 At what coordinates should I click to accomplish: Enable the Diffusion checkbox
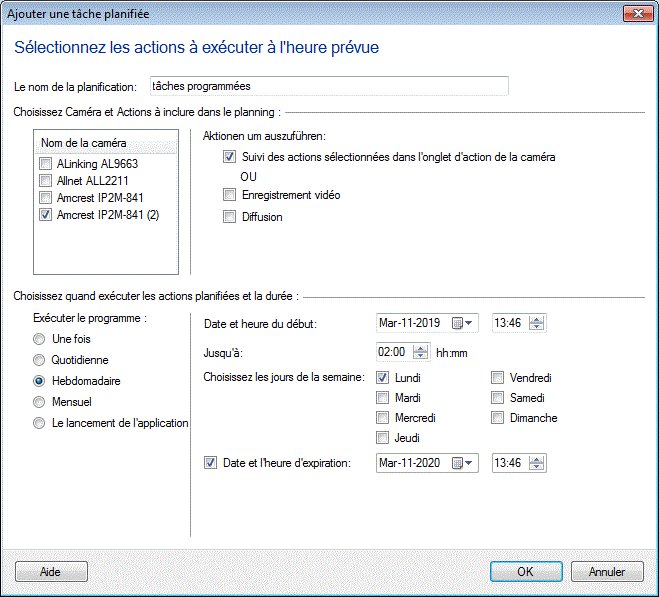tap(230, 217)
